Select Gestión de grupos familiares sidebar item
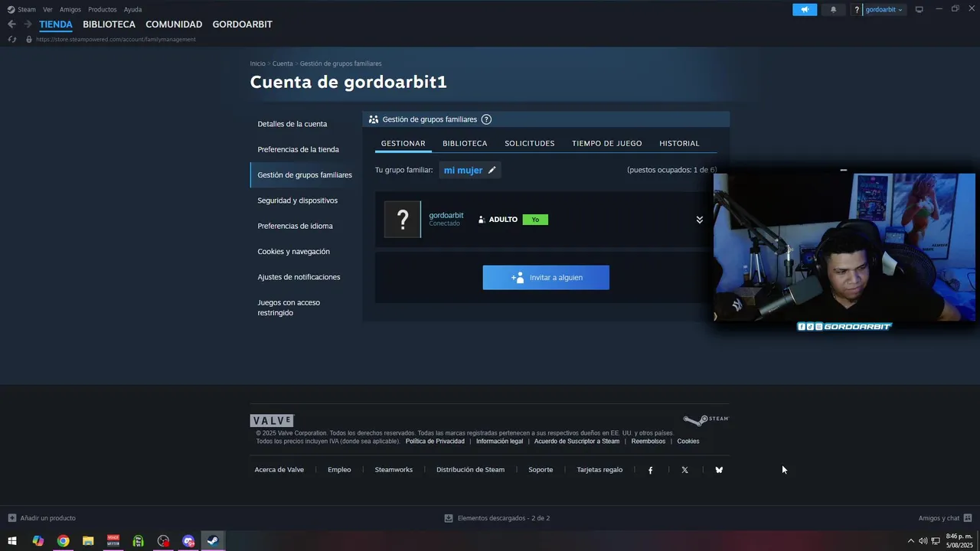 305,174
